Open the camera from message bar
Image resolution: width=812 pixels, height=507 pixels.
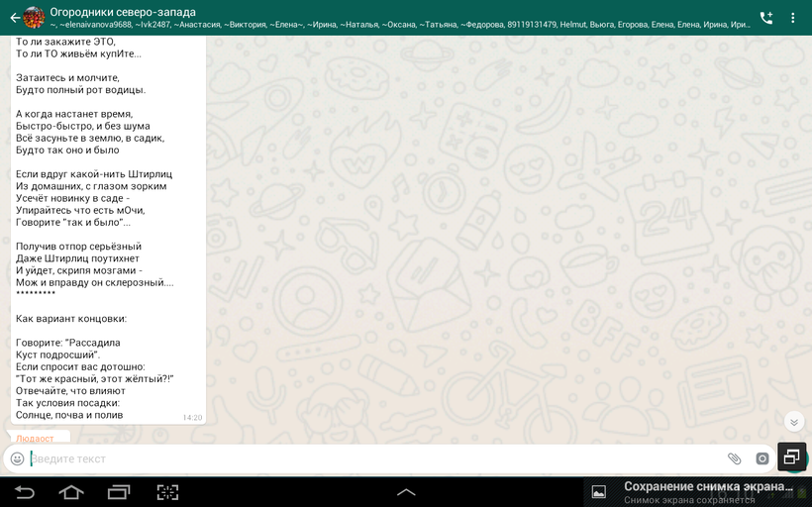tap(762, 458)
